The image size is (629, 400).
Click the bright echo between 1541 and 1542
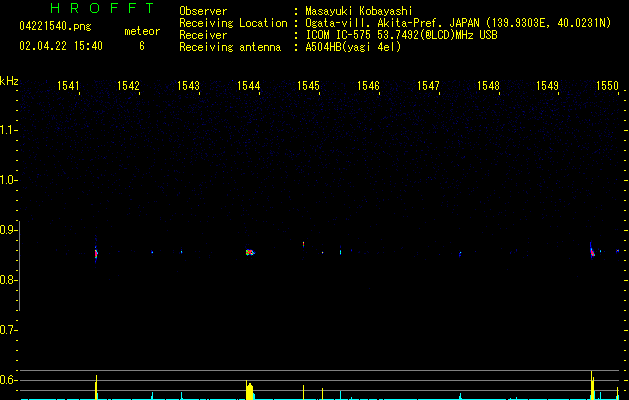pos(96,254)
